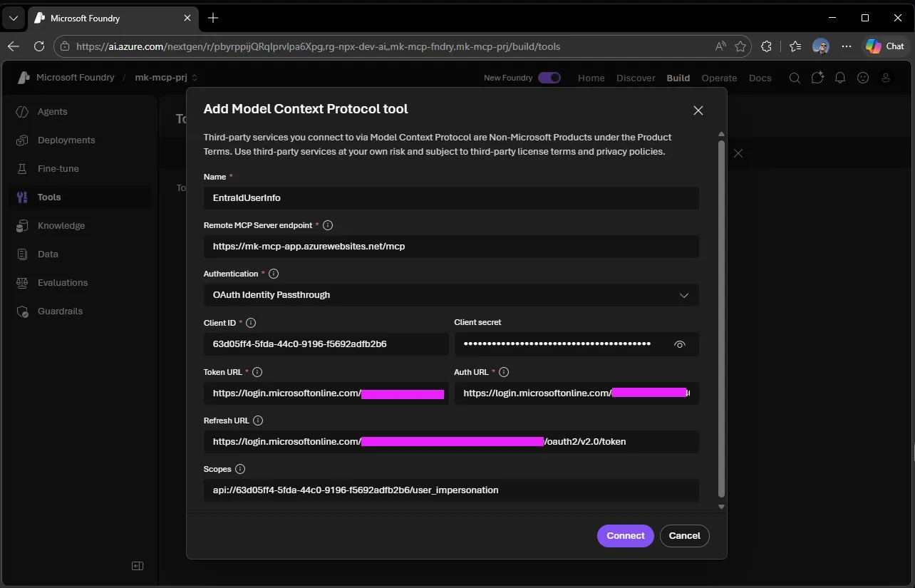Click the Connect button

coord(625,536)
